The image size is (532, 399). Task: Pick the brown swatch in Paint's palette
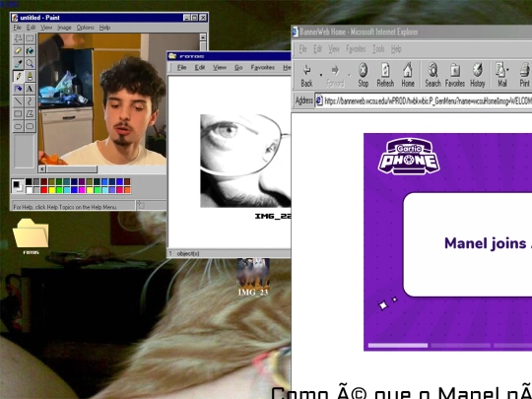[x=127, y=182]
